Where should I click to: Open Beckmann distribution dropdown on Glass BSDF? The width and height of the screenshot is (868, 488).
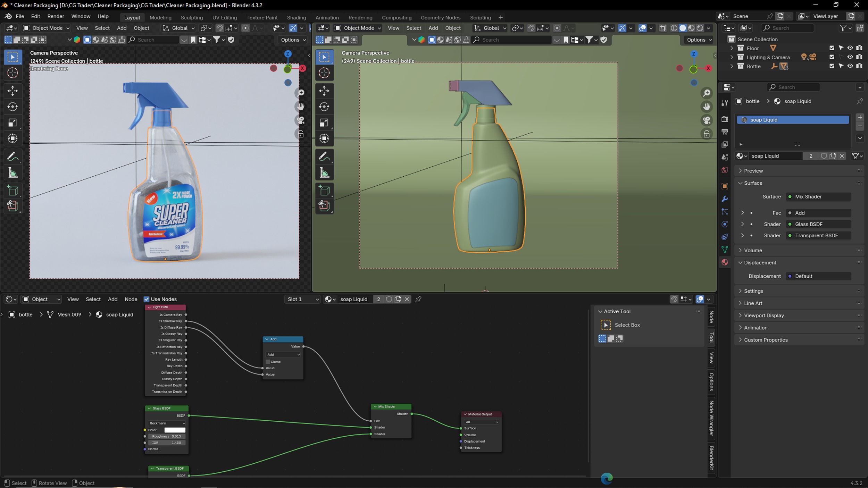[167, 423]
